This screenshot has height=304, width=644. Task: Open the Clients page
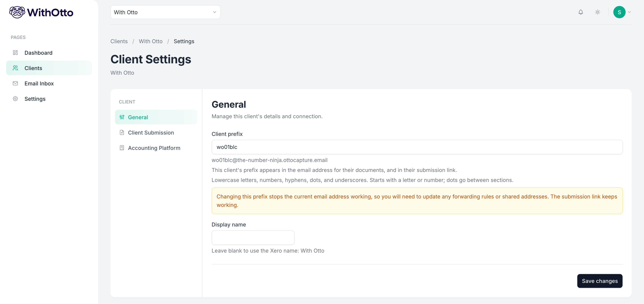(49, 68)
